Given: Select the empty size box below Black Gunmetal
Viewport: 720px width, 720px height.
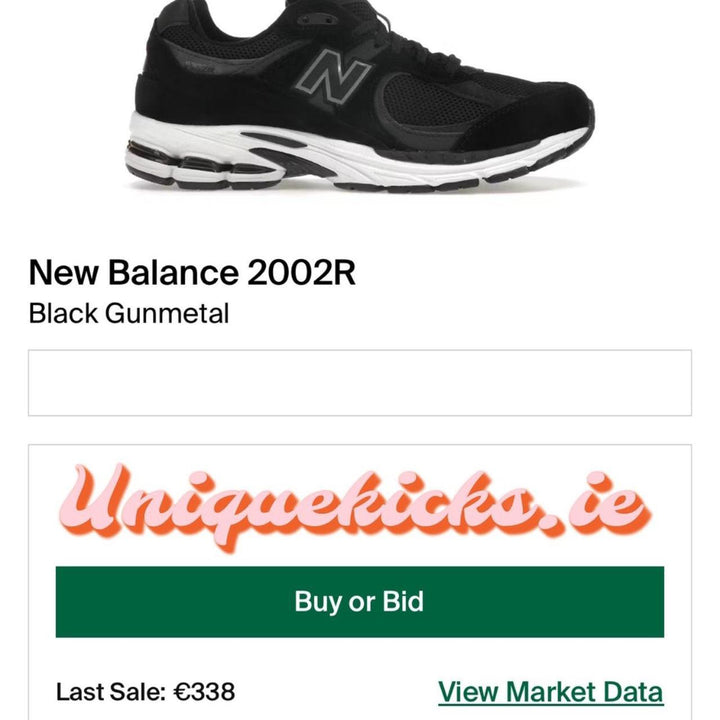Looking at the screenshot, I should (x=360, y=382).
